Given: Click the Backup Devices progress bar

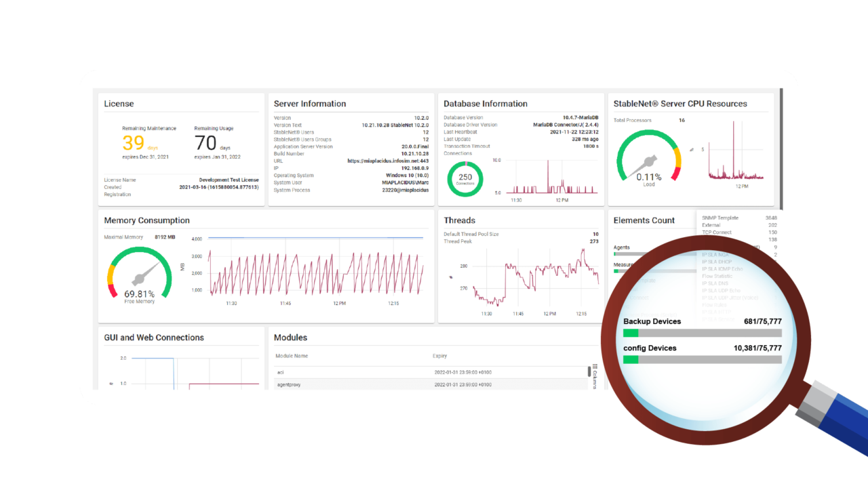Looking at the screenshot, I should (702, 333).
